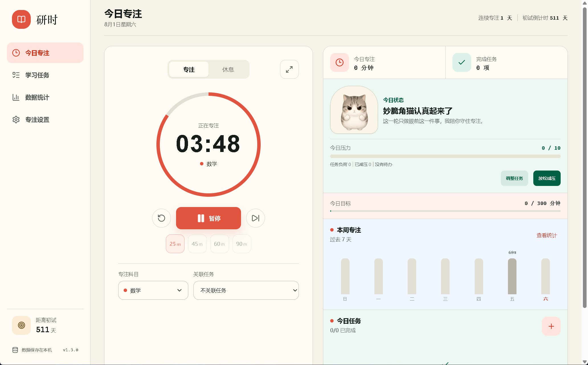
Task: Click the cat mascot picture
Action: [x=354, y=110]
